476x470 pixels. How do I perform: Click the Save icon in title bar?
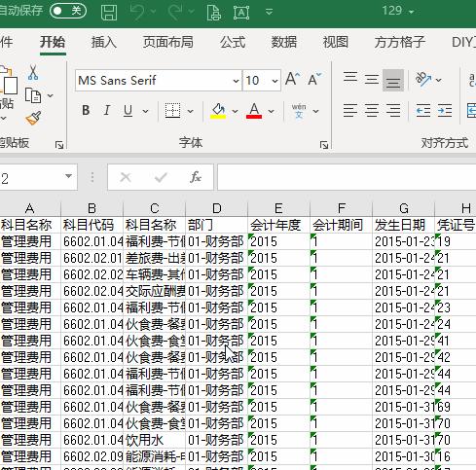pyautogui.click(x=109, y=12)
